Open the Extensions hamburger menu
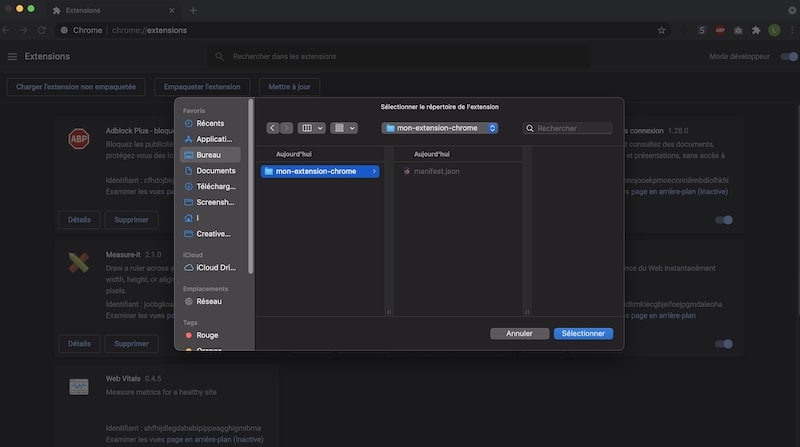Viewport: 800px width, 447px height. (x=12, y=57)
